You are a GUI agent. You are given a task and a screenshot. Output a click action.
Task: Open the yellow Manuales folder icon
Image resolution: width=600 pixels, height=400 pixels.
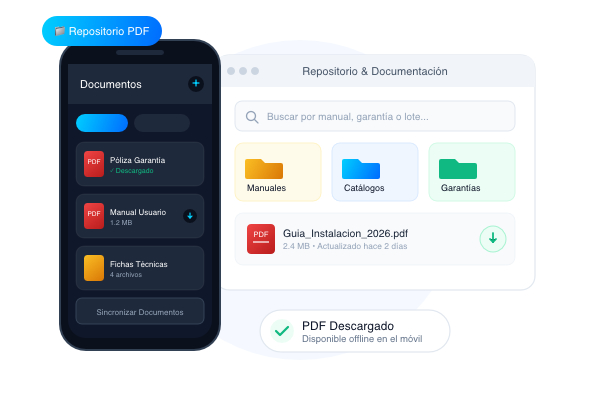pyautogui.click(x=264, y=169)
